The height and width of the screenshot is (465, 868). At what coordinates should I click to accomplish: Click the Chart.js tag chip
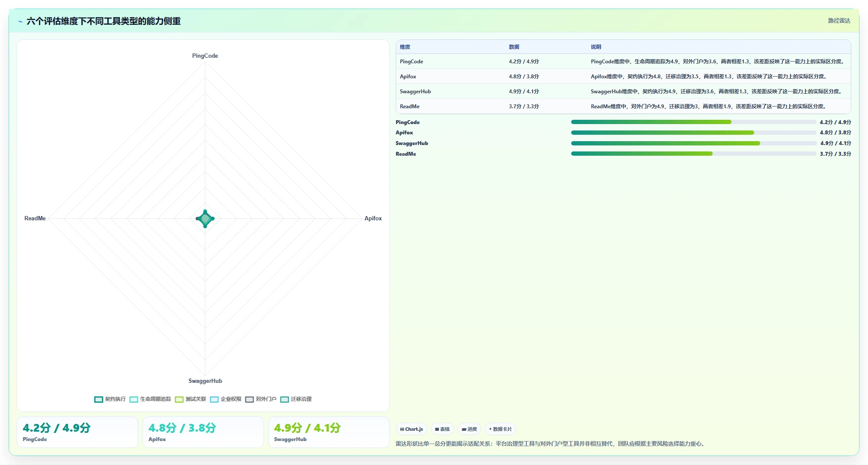tap(412, 429)
